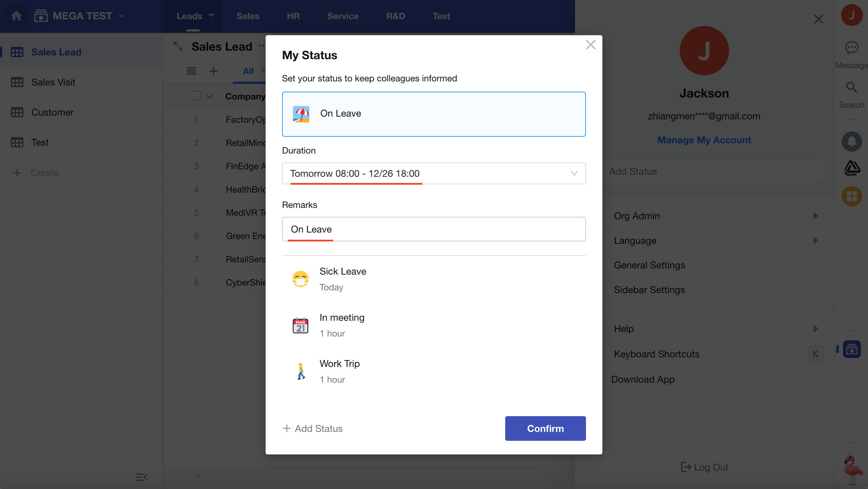Screen dimensions: 868x489
Task: Open General Settings menu item
Action: tap(649, 265)
